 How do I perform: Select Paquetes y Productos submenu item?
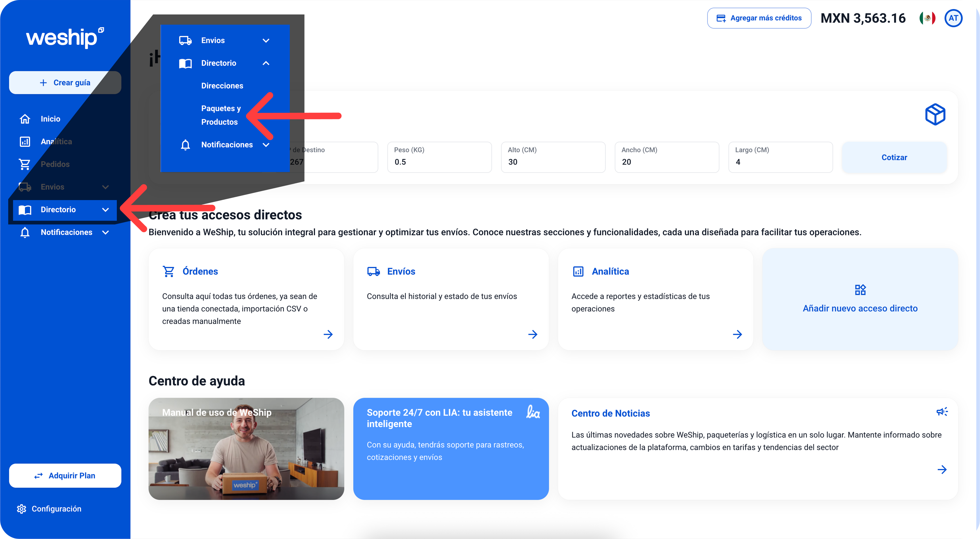[221, 115]
